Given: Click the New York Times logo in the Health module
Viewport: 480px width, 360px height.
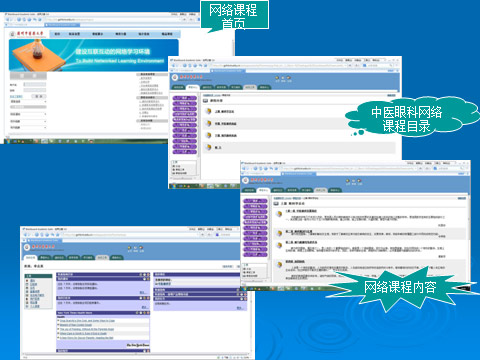Looking at the screenshot, I should (138, 345).
